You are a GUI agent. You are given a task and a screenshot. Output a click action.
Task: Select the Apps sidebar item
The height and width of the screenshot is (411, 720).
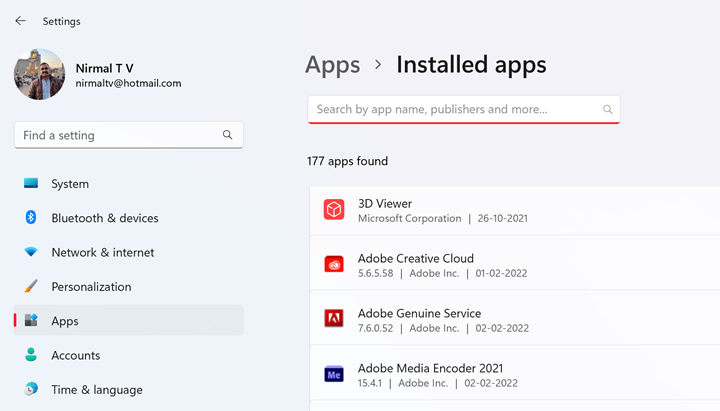[x=129, y=320]
